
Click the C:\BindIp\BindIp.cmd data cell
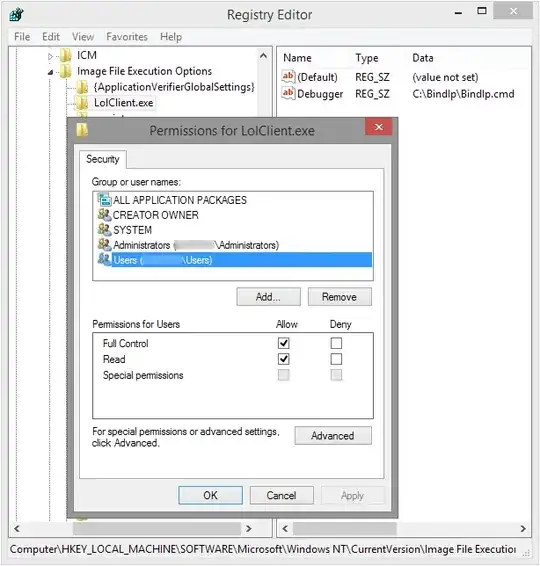[x=463, y=94]
